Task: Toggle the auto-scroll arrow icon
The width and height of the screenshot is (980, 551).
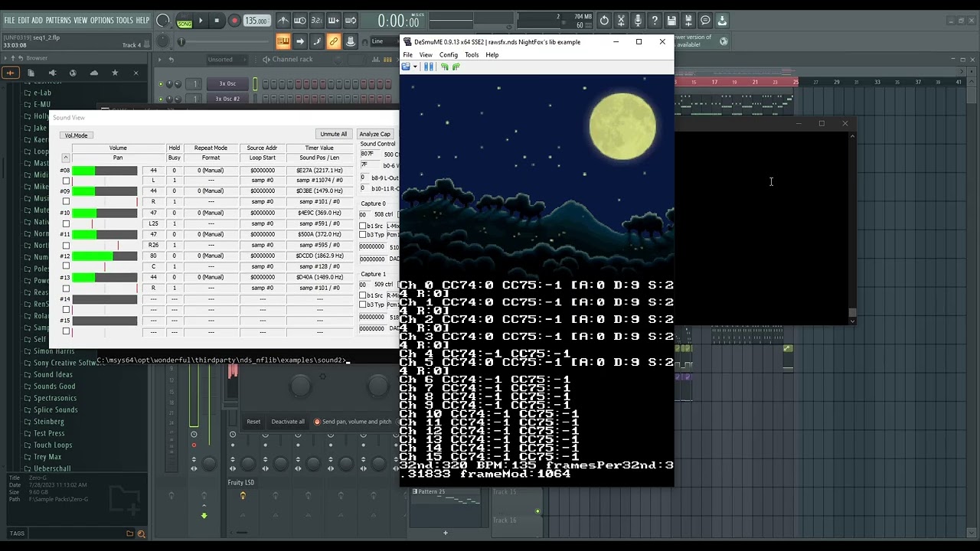Action: 300,41
